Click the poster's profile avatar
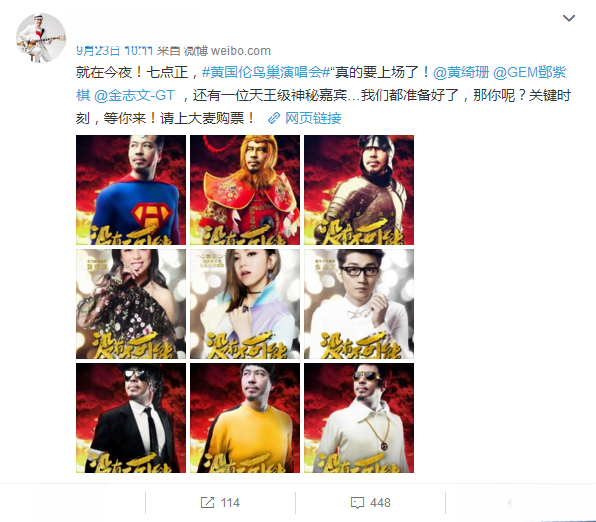The height and width of the screenshot is (522, 596). click(x=41, y=38)
